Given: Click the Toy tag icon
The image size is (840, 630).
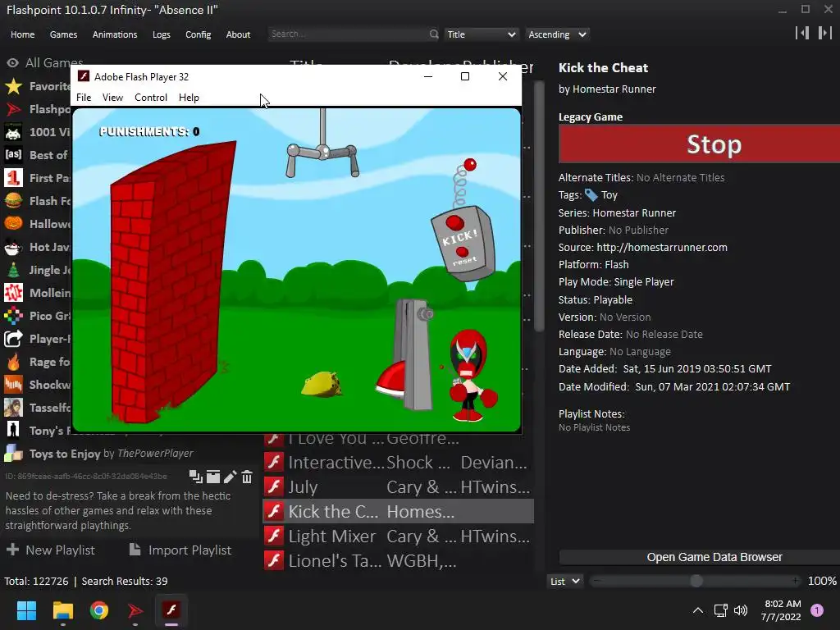Looking at the screenshot, I should pyautogui.click(x=591, y=195).
